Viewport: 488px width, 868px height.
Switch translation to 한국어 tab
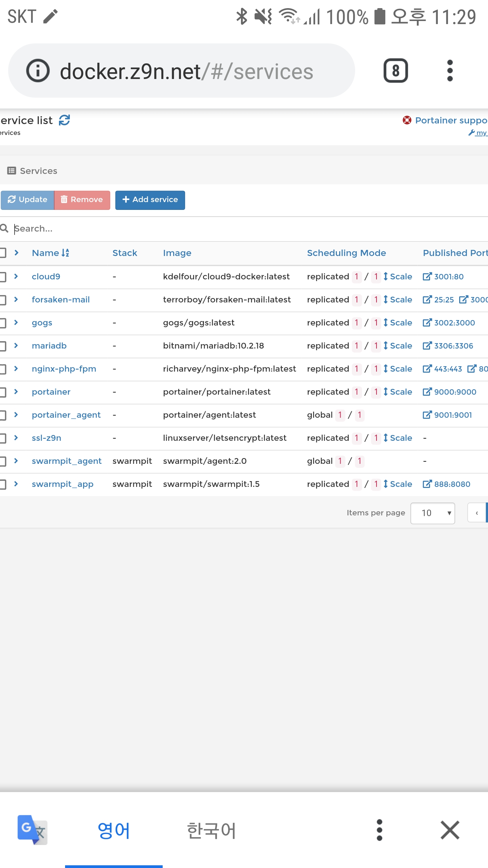211,830
